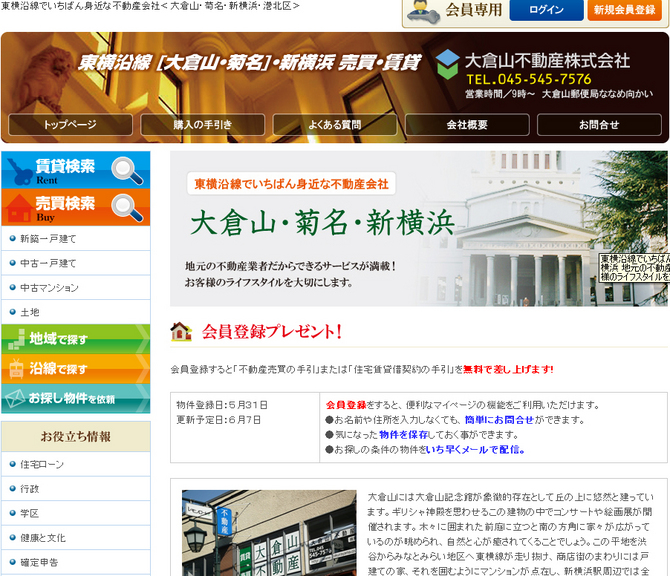Open the 中古マンション link
Viewport: 670px width, 576px height.
tap(49, 288)
